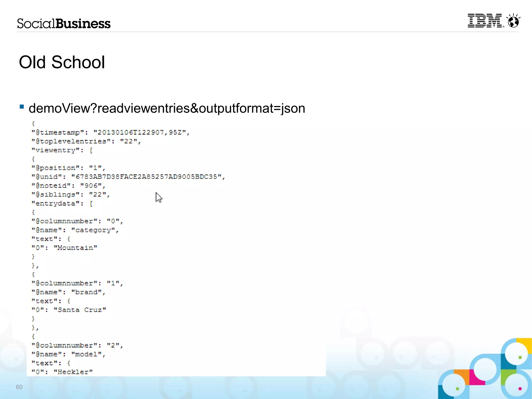Select the "0": "Santa Cruz" line
The image size is (532, 399).
click(69, 310)
